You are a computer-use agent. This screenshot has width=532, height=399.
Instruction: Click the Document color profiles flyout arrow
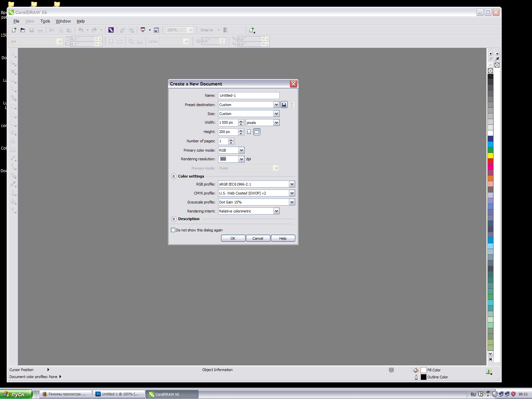(x=60, y=377)
